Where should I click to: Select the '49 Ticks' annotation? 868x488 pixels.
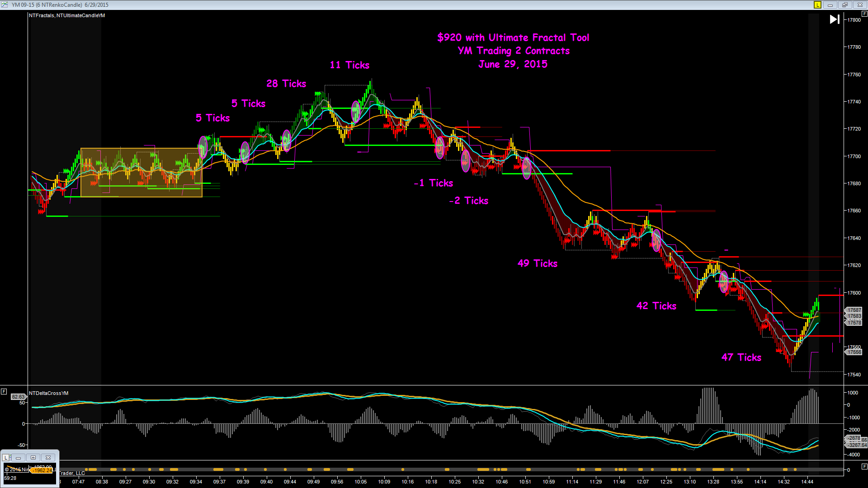coord(538,263)
